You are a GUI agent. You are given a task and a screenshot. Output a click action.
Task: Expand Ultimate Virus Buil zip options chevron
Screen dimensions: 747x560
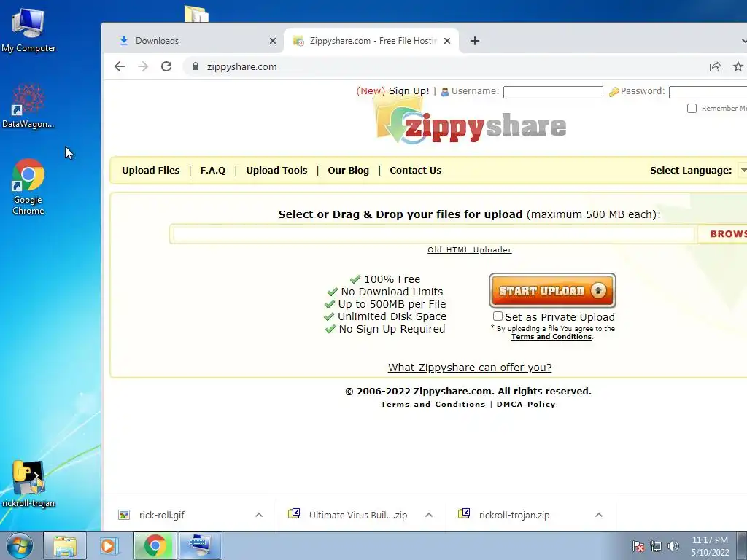click(429, 515)
